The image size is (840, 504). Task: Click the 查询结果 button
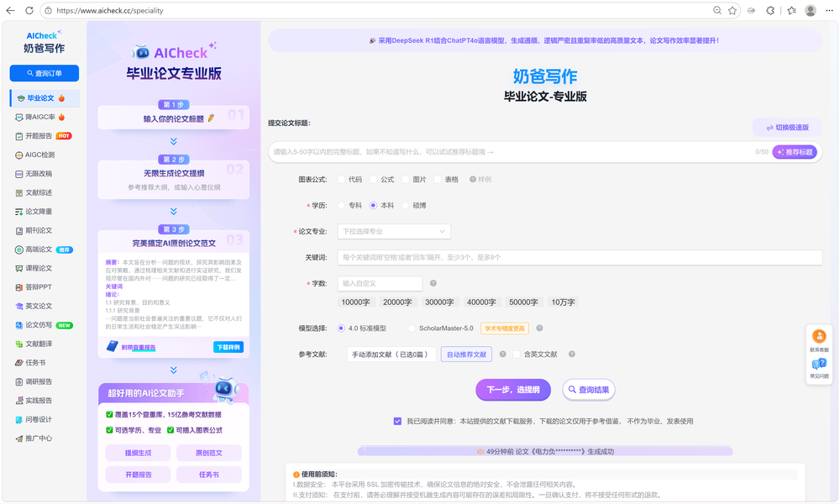(589, 390)
